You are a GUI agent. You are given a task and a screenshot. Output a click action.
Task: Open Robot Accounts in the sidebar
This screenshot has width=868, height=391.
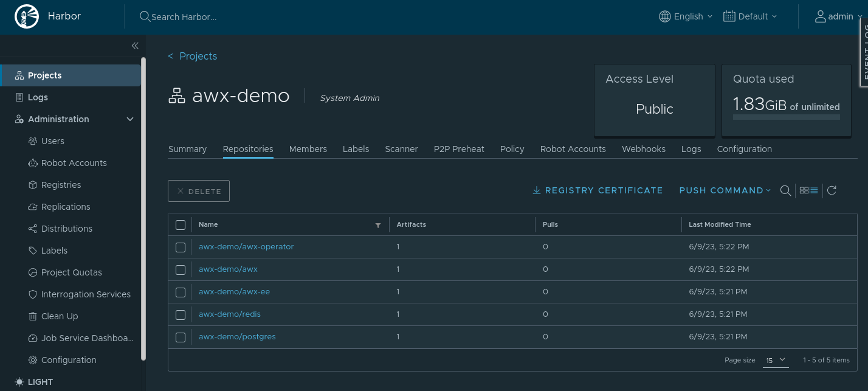(x=74, y=163)
